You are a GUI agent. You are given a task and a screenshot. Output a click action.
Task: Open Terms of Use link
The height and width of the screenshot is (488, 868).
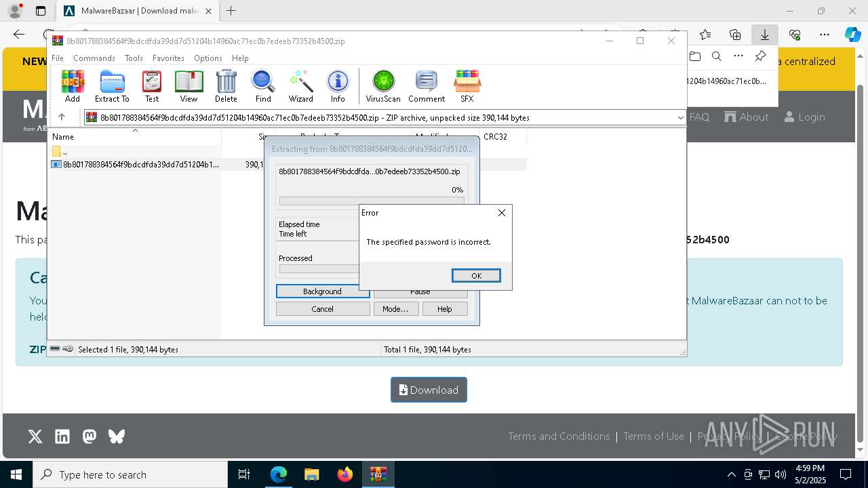(654, 436)
